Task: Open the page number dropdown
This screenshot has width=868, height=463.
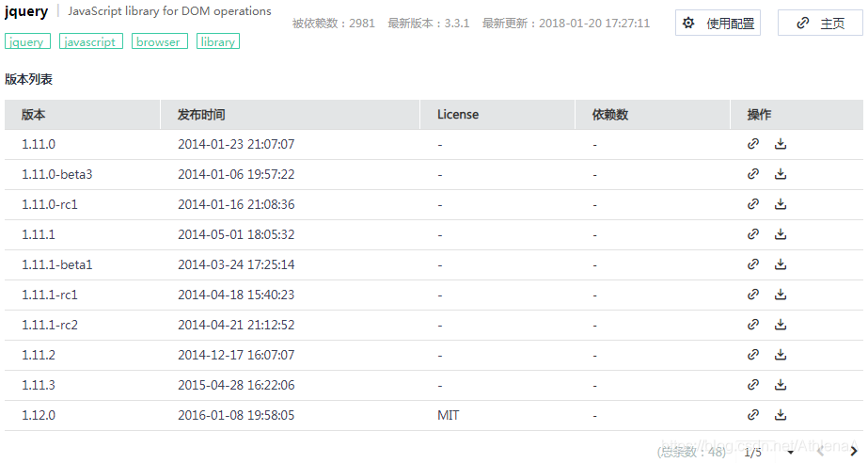Action: (790, 453)
